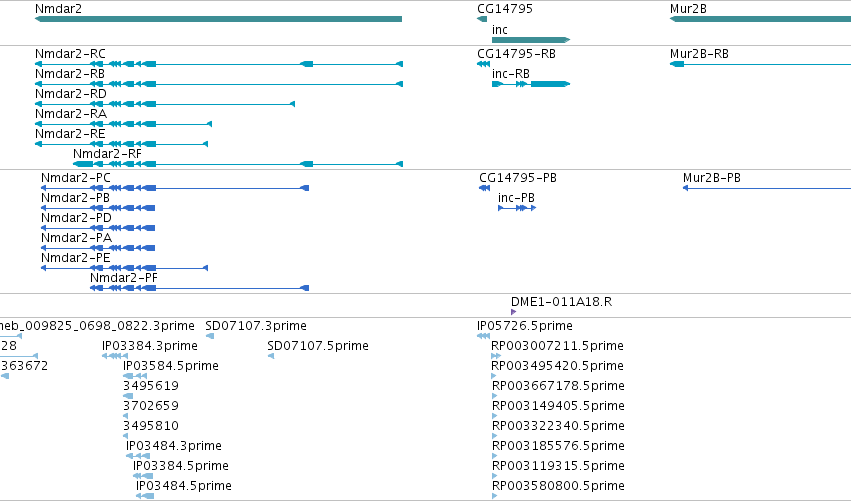Select the Nmdar2-RC transcript line

point(219,64)
